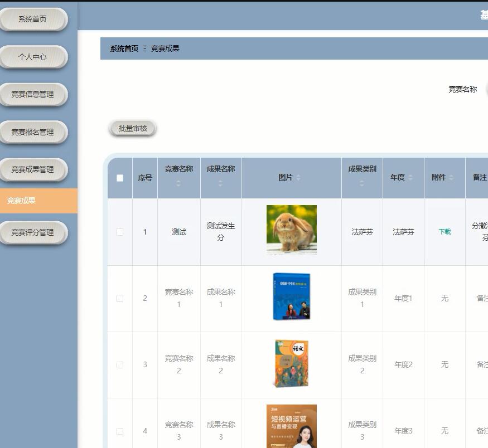Click 无 in the 附件 column of row 2
Screen dimensions: 488x448
[x=444, y=298]
